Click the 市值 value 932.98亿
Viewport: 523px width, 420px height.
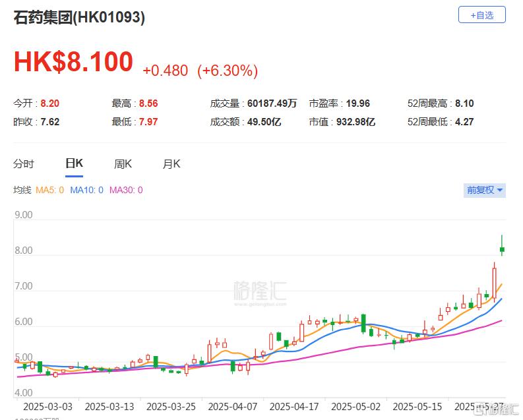(355, 122)
